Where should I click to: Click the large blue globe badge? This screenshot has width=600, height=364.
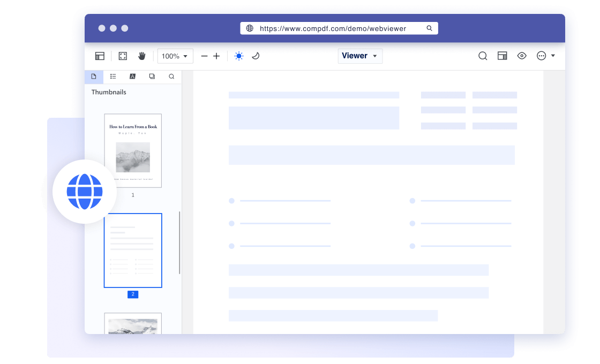click(x=85, y=192)
